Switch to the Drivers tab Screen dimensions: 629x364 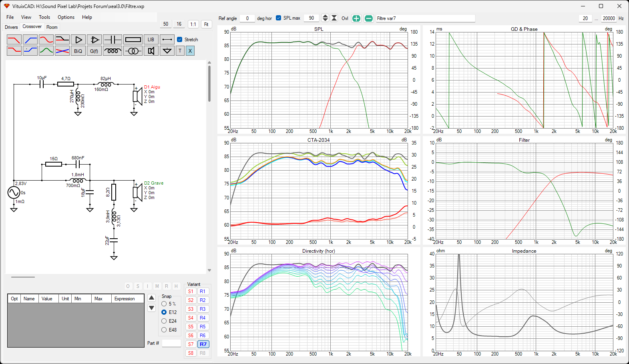[x=11, y=27]
